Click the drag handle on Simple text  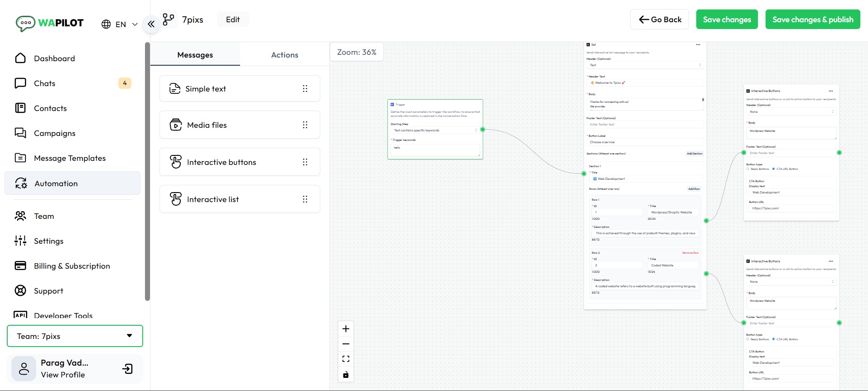pyautogui.click(x=305, y=89)
